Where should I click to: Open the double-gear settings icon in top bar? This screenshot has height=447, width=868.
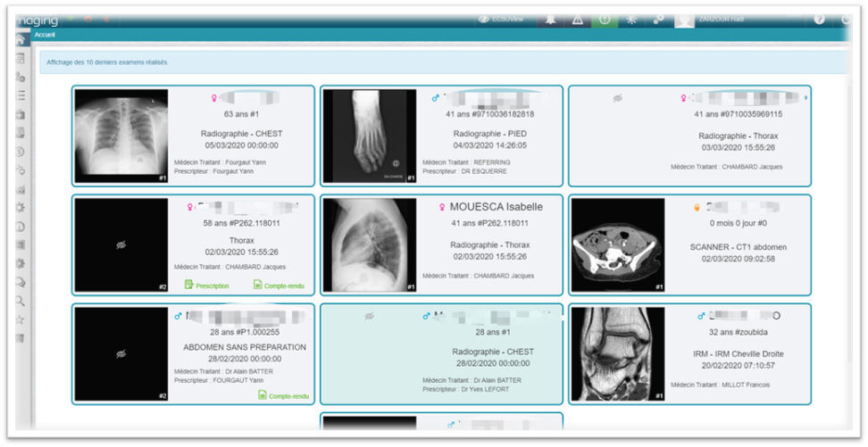click(x=658, y=20)
